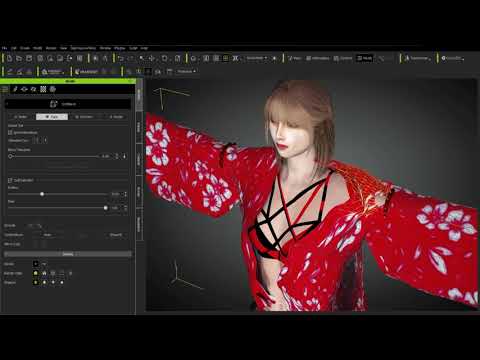Click the checkered texture icon in the Modify panel tab row
480x360 pixels.
click(43, 89)
